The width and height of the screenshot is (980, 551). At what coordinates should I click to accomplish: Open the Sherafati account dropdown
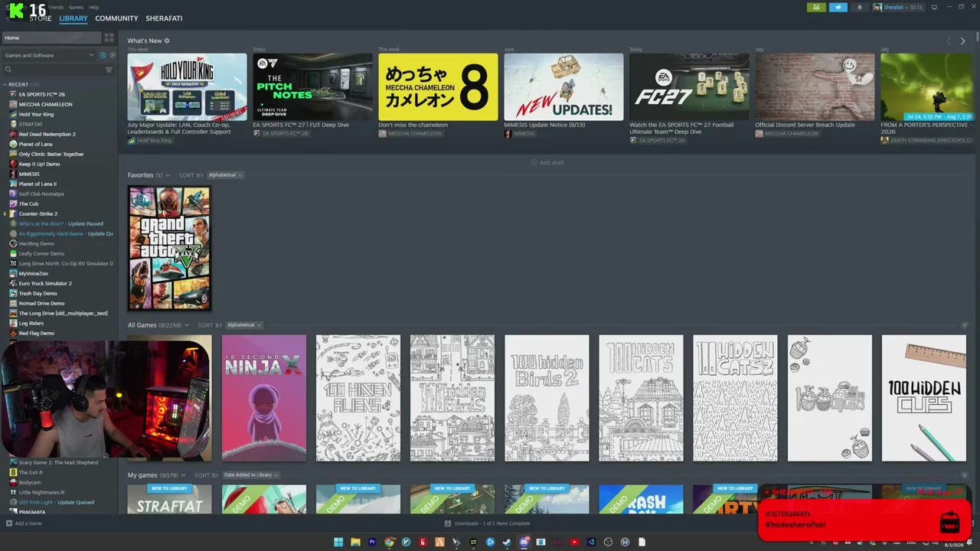click(x=898, y=8)
